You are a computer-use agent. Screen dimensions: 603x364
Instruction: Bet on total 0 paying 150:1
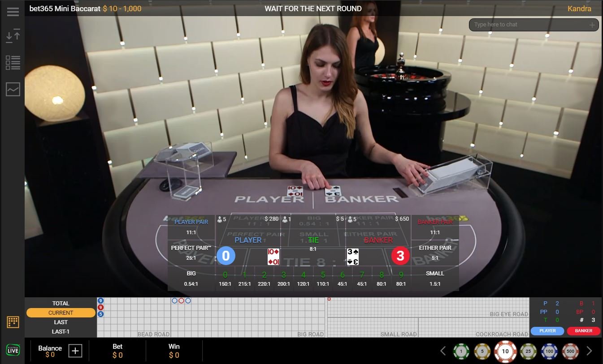coord(226,278)
